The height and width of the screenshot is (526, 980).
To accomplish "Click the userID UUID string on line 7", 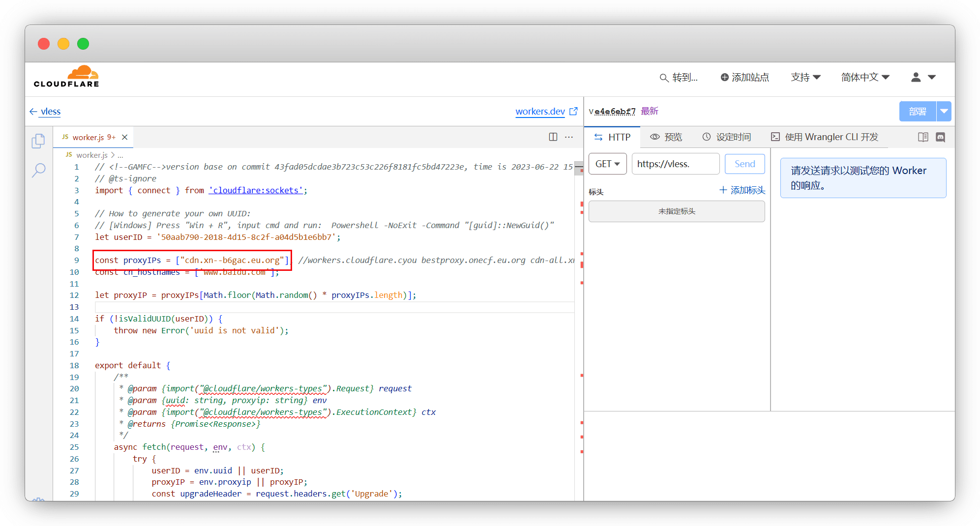I will [246, 237].
